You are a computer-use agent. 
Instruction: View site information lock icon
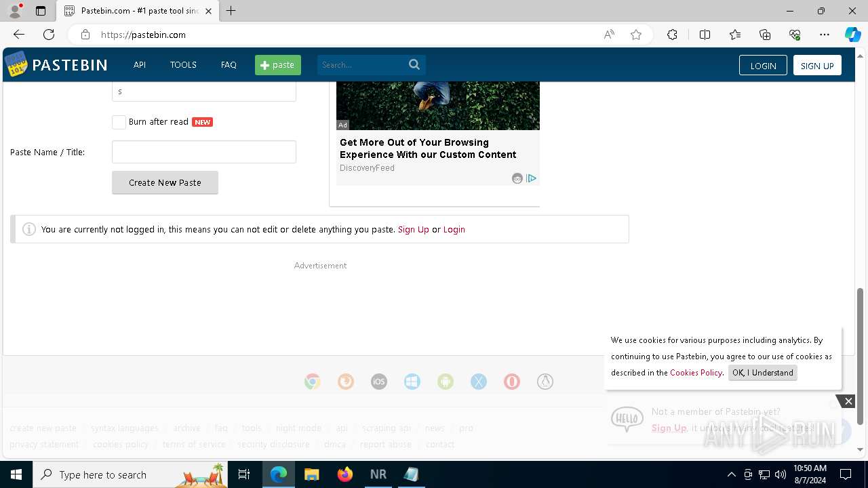[x=85, y=35]
